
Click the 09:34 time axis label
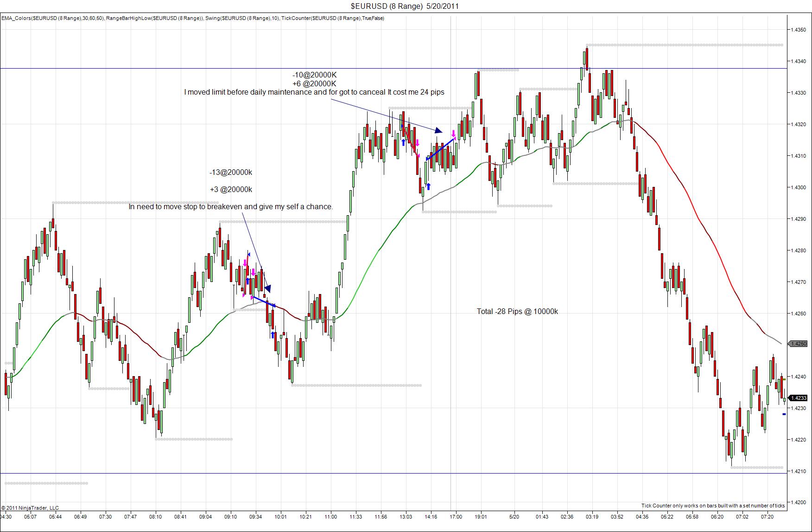[x=255, y=516]
